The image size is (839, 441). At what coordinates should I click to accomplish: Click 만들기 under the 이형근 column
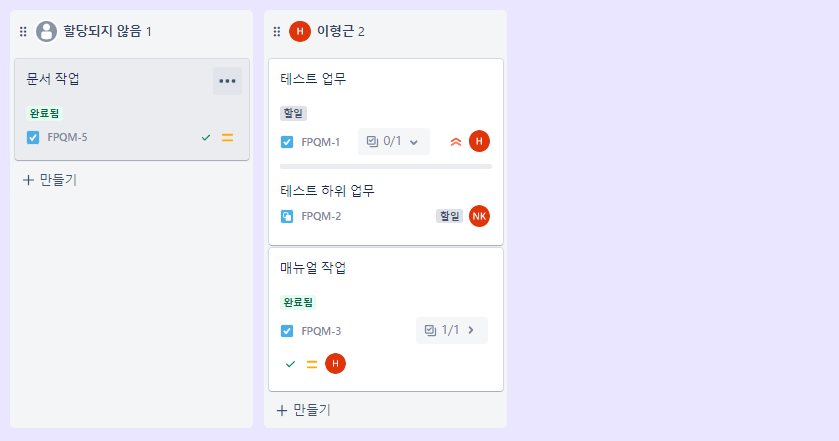(304, 410)
